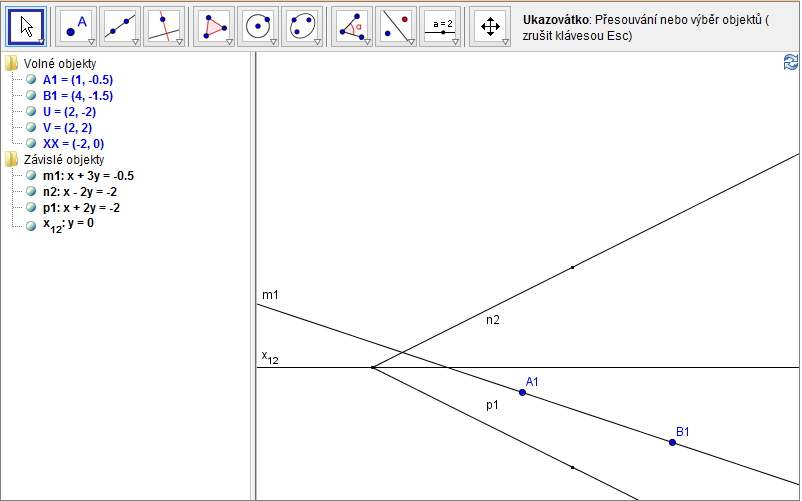Open Circle tool dropdown arrow
The image size is (802, 501).
click(273, 42)
